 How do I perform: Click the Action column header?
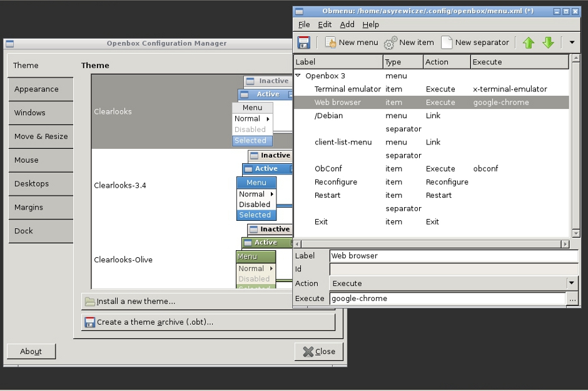point(447,62)
